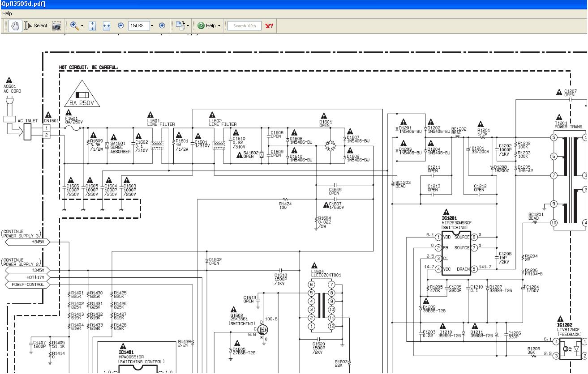This screenshot has width=588, height=374.
Task: Expand the zoom tool dropdown arrow
Action: pos(82,26)
